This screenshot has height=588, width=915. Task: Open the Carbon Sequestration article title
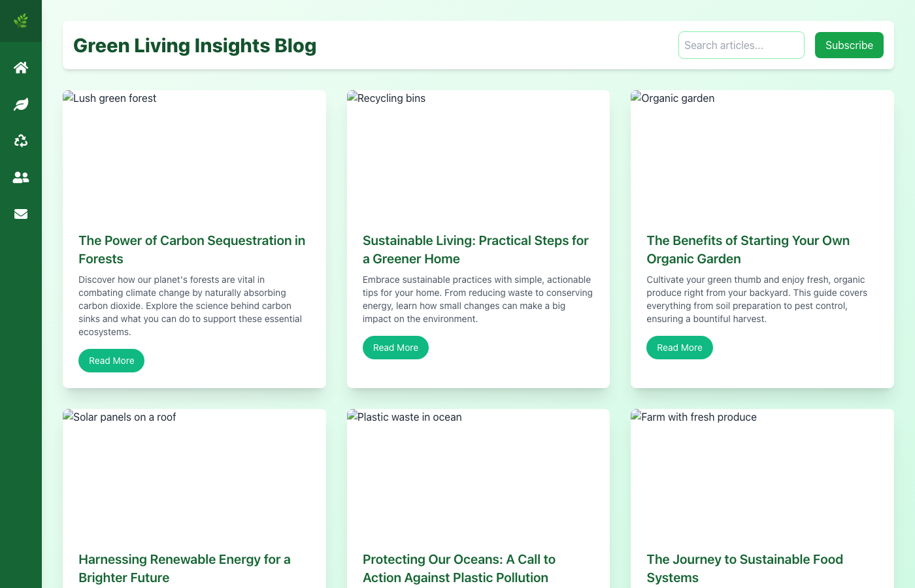click(191, 249)
